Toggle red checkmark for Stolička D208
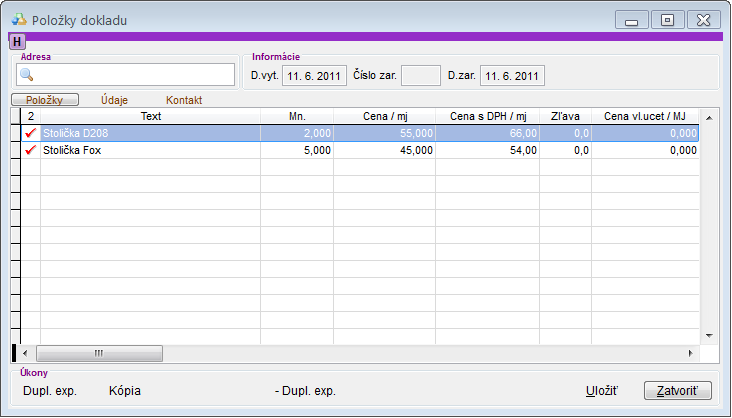732x418 pixels. (x=30, y=133)
